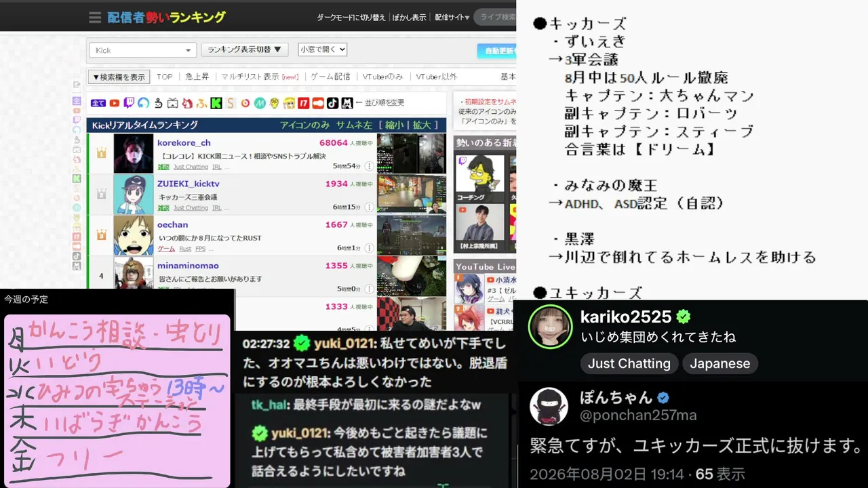Click the Japanese tag below kariko2525
Image resolution: width=868 pixels, height=488 pixels.
(x=719, y=363)
